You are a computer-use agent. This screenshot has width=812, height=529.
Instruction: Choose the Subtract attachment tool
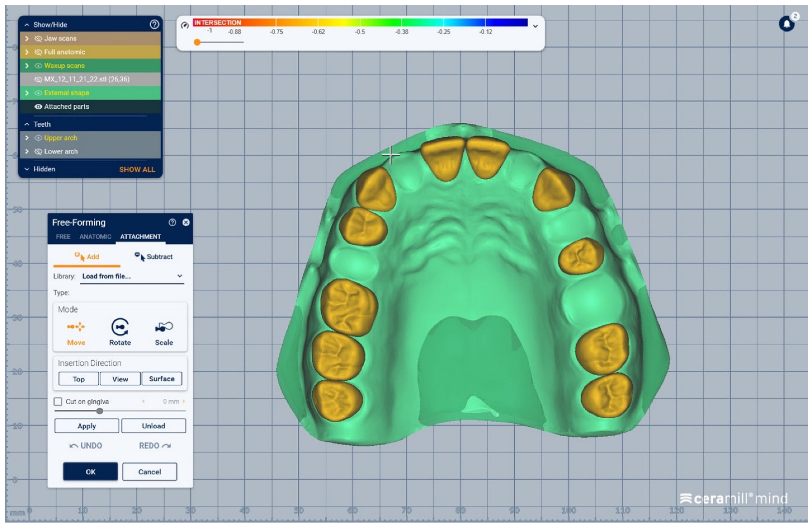[154, 257]
